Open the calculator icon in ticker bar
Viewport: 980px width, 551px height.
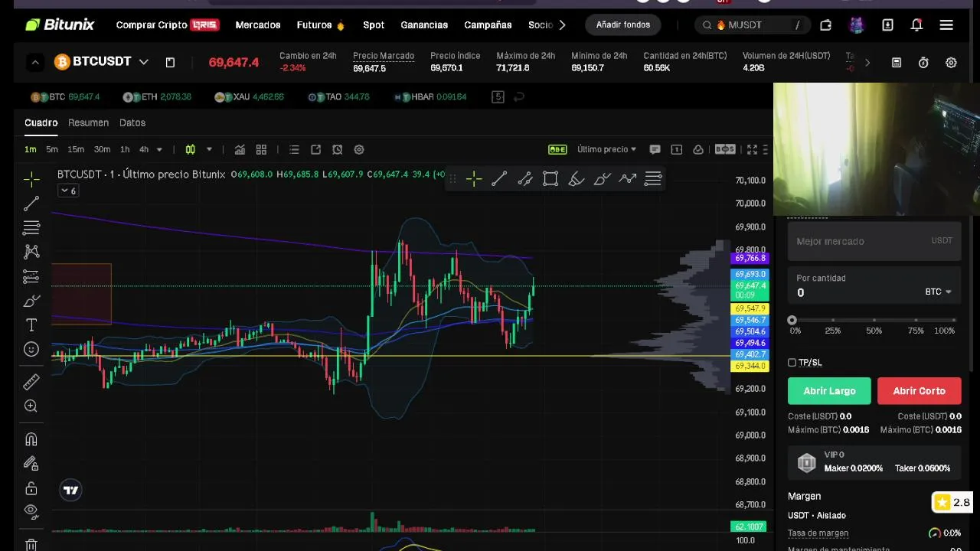tap(897, 63)
